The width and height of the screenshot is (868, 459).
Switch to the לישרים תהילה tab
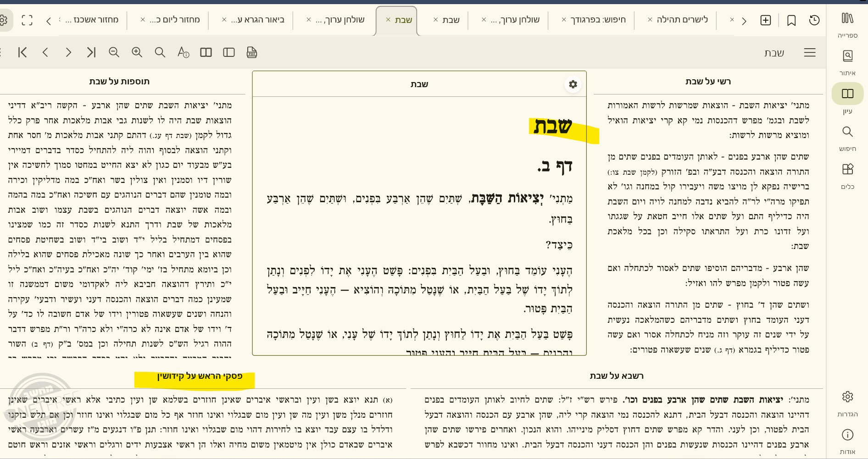pos(682,20)
